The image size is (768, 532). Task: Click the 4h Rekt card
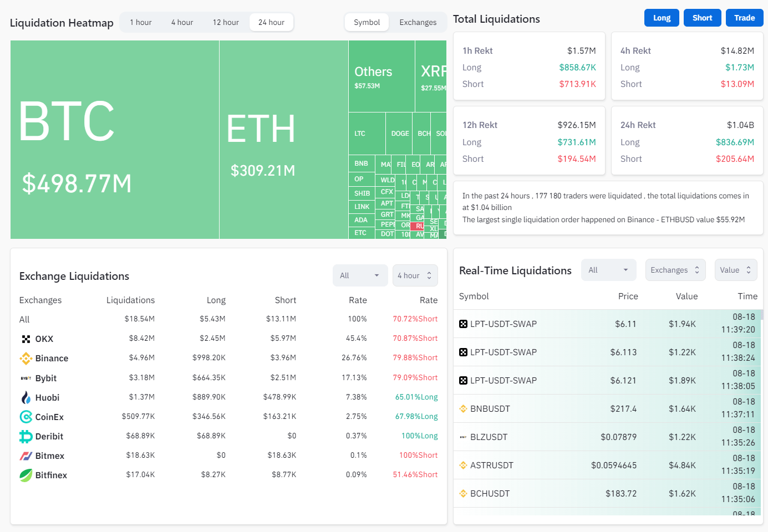pos(687,66)
